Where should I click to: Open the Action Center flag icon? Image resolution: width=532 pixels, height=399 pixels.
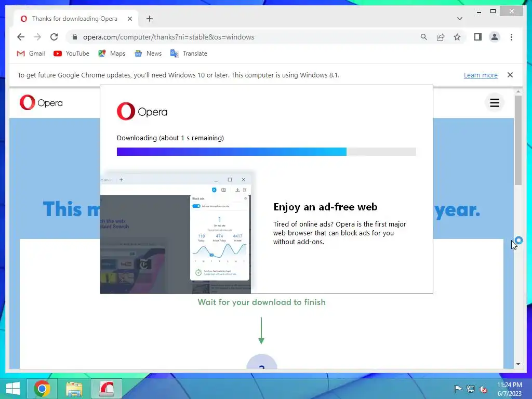point(458,389)
